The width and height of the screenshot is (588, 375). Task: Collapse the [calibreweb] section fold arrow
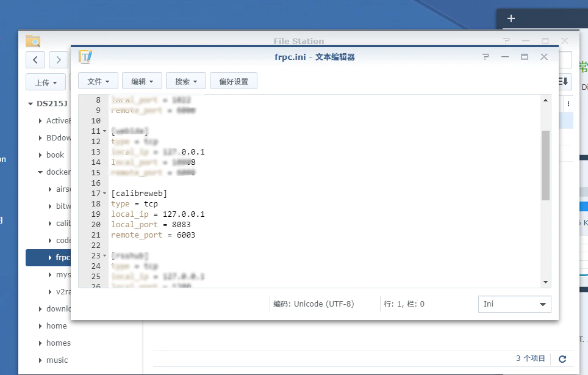pyautogui.click(x=104, y=194)
